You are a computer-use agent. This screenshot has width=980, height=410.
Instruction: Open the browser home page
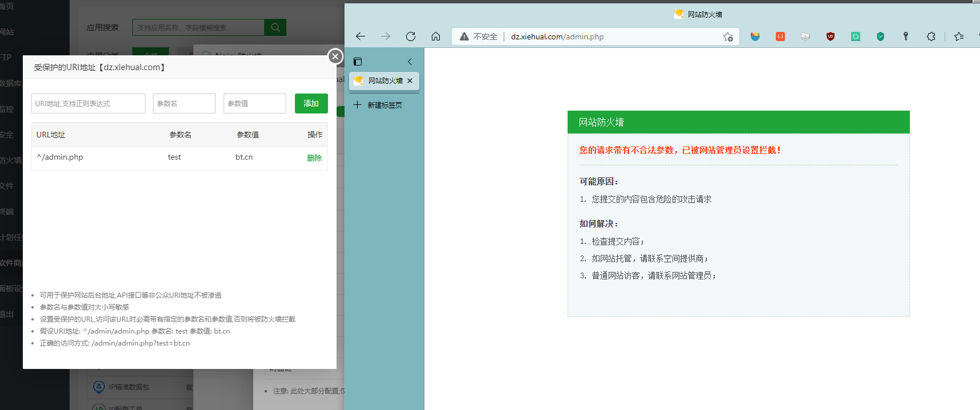pos(436,36)
